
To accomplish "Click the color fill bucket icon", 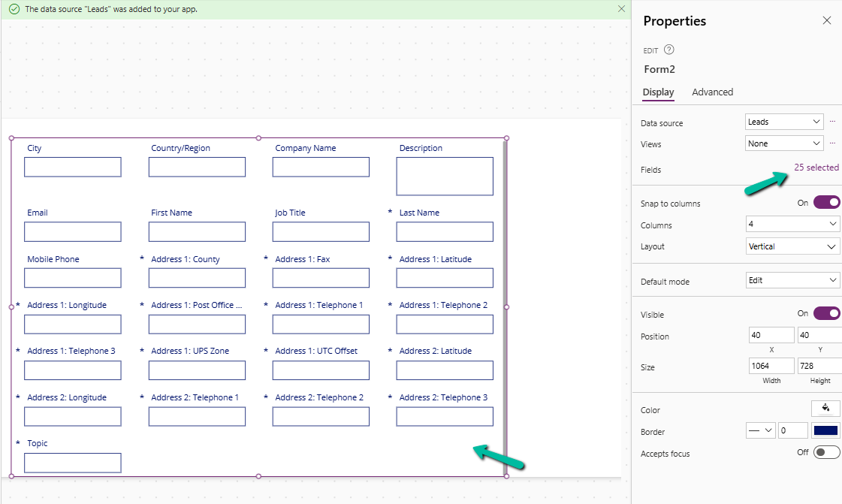I will click(825, 409).
